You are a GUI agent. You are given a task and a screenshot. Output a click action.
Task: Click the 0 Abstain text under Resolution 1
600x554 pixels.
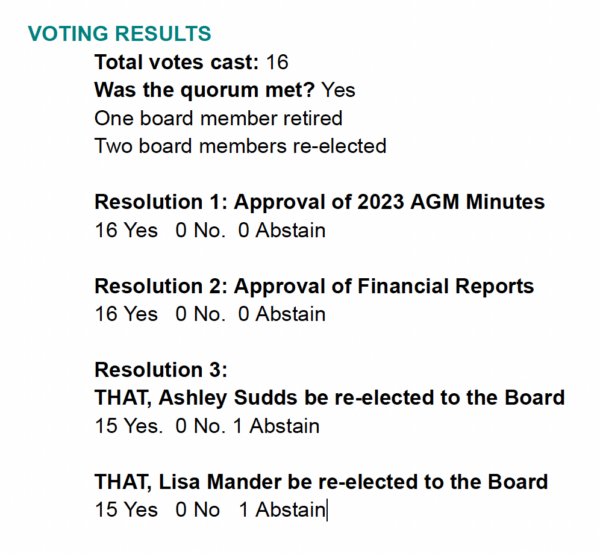282,230
